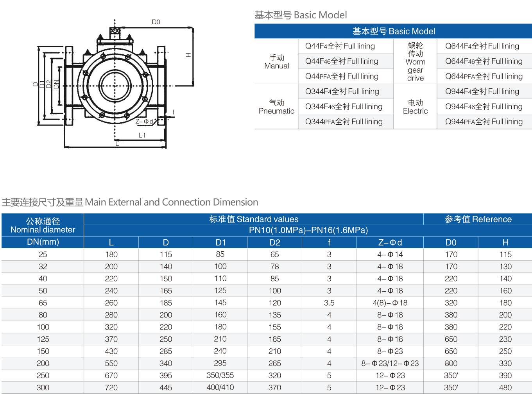Click the Electric drive type cell
The height and width of the screenshot is (396, 532).
(415, 107)
